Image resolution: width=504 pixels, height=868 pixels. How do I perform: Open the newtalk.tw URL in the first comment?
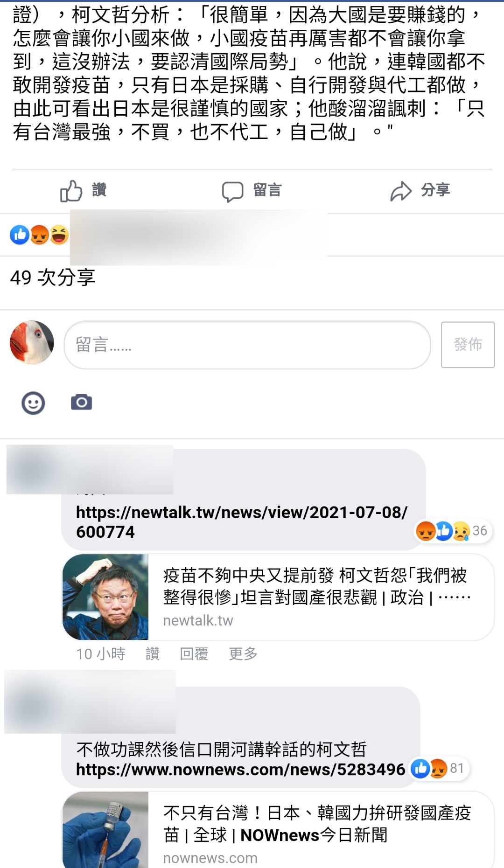click(x=242, y=522)
